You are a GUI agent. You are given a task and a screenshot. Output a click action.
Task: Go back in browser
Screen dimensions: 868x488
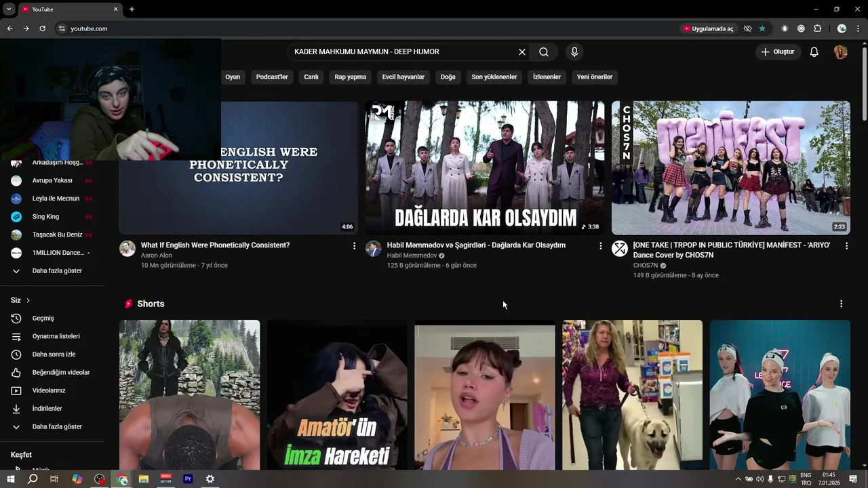click(x=9, y=28)
